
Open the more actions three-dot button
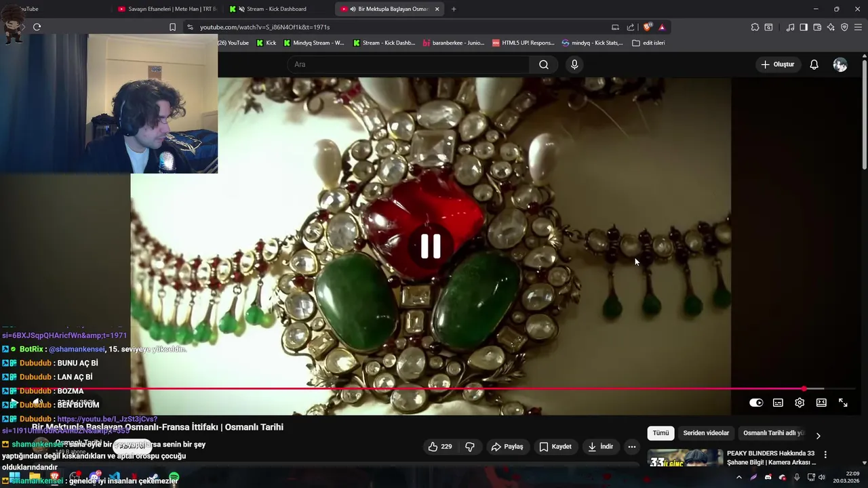pyautogui.click(x=632, y=447)
